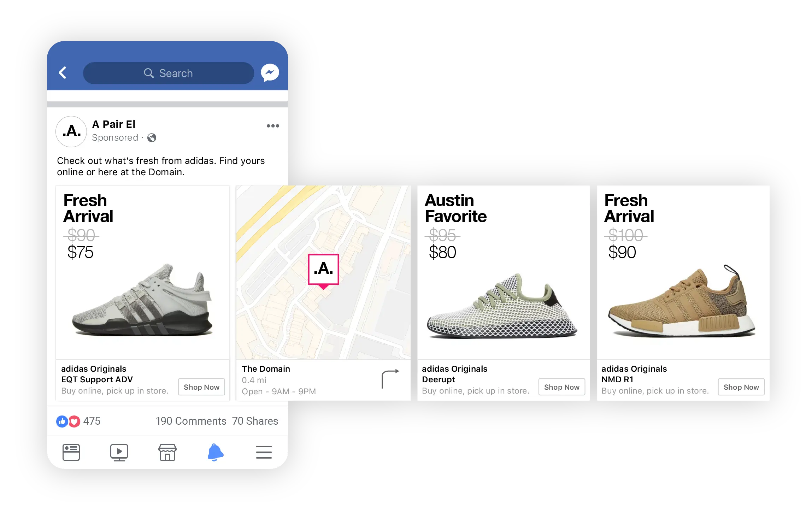Click Shop Now for EQT Support ADV
This screenshot has width=812, height=513.
(201, 387)
